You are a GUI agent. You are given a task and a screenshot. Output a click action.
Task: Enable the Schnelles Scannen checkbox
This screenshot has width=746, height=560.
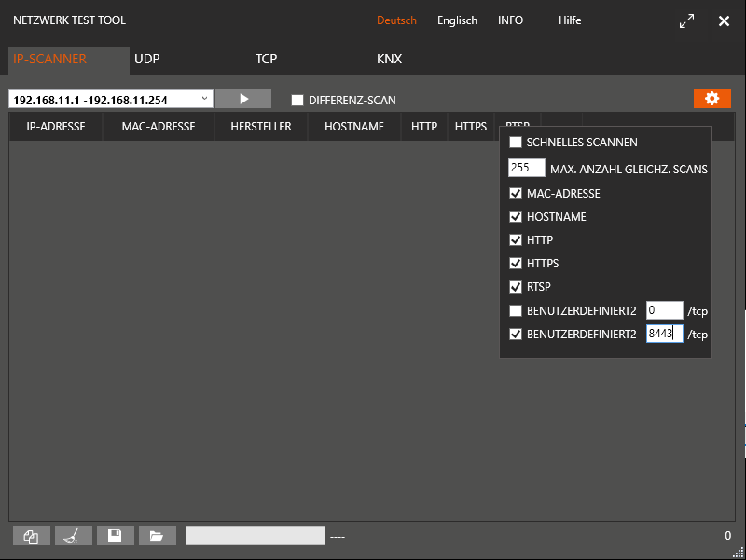(516, 143)
